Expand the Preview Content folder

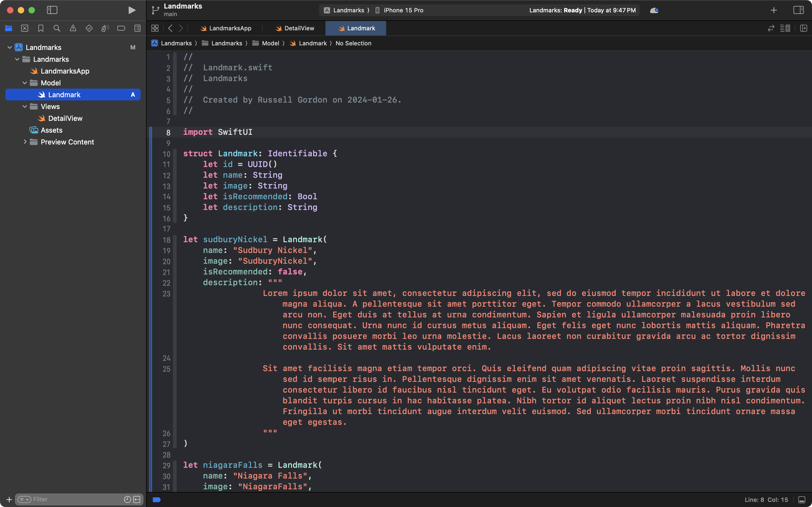coord(25,142)
